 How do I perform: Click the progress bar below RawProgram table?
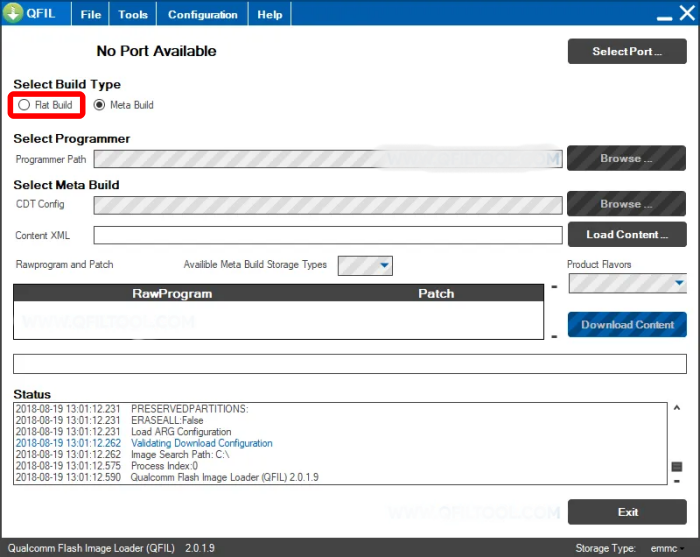[350, 364]
